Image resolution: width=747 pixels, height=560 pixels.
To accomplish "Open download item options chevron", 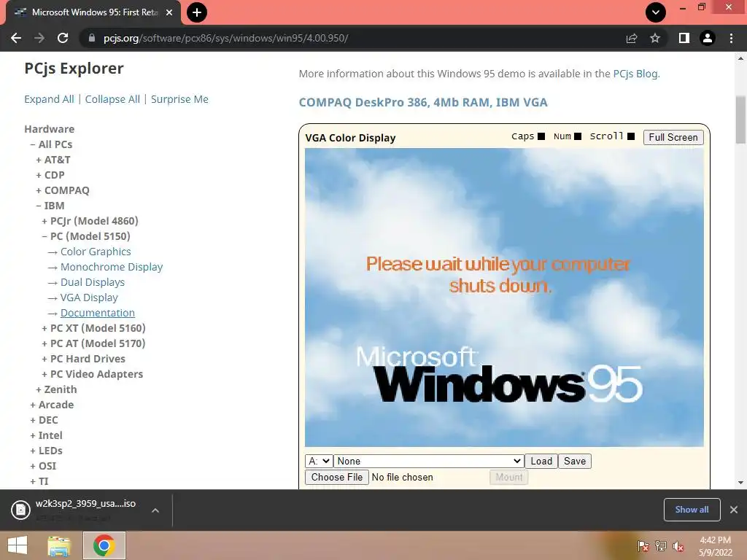I will [x=155, y=510].
